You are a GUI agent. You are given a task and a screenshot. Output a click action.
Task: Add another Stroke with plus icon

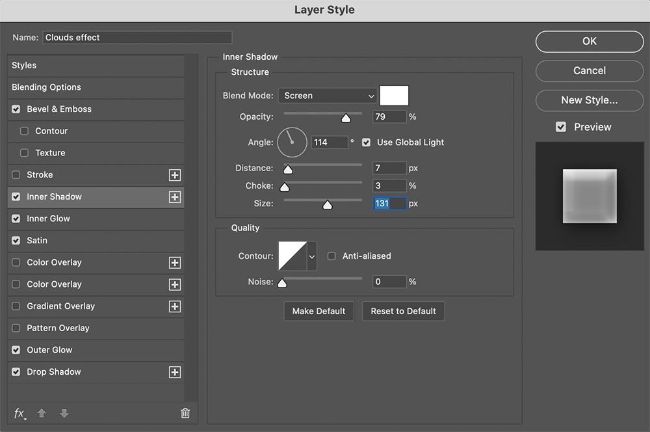(175, 175)
